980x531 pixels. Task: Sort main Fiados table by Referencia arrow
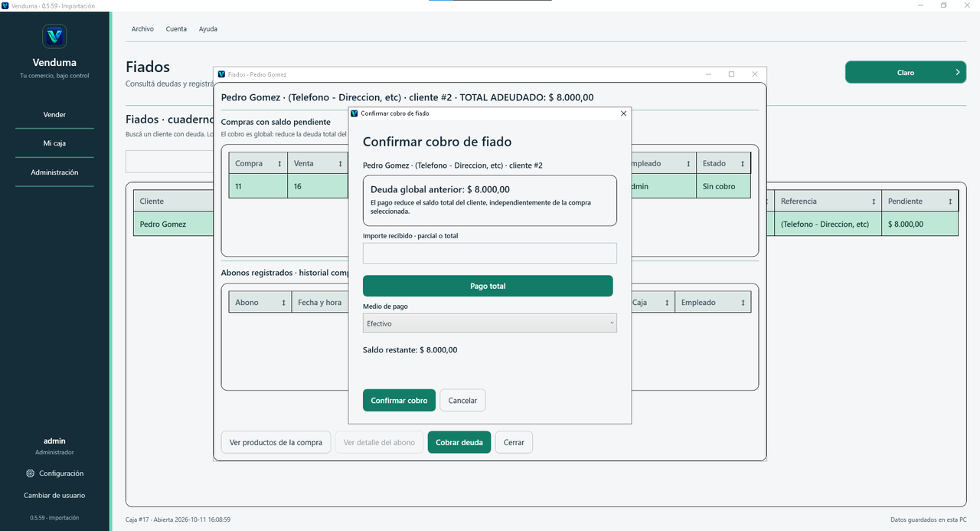874,202
